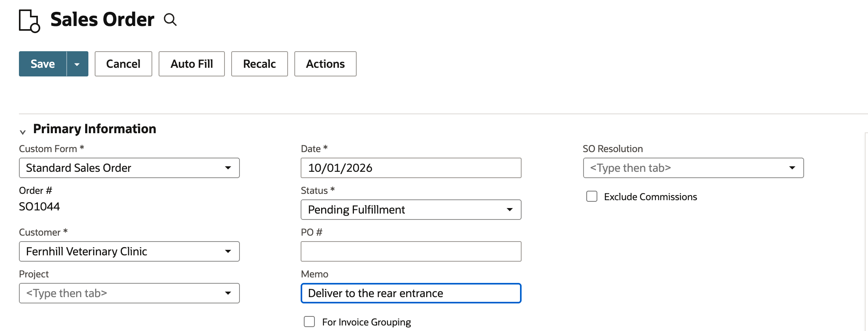Click the Memo text field
868x331 pixels.
(x=411, y=293)
